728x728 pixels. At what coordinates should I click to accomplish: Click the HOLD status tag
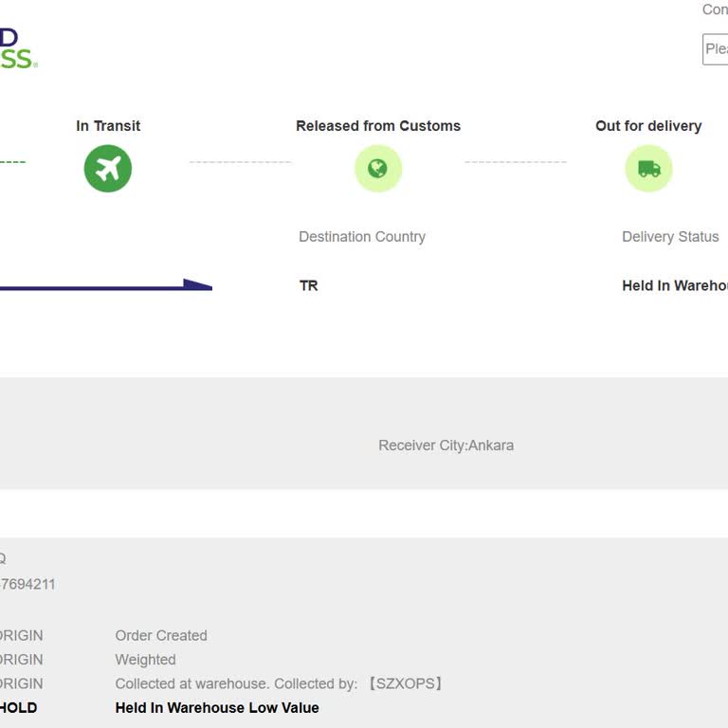point(18,708)
